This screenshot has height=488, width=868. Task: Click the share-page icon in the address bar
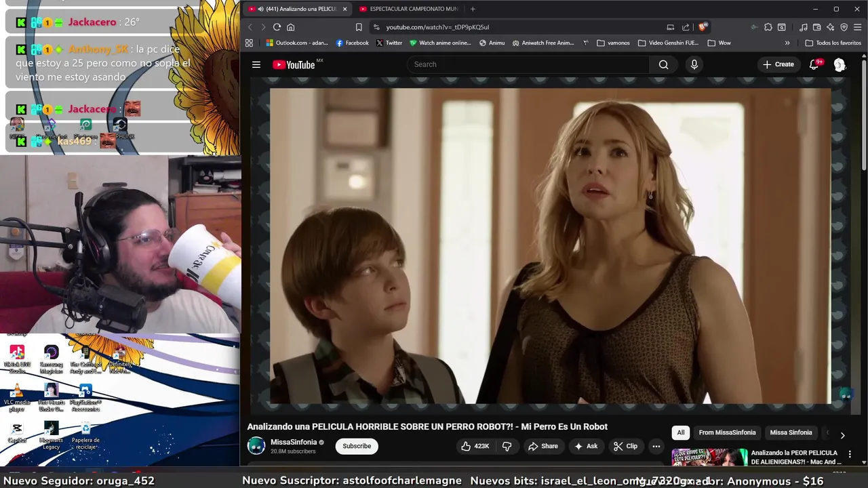686,27
